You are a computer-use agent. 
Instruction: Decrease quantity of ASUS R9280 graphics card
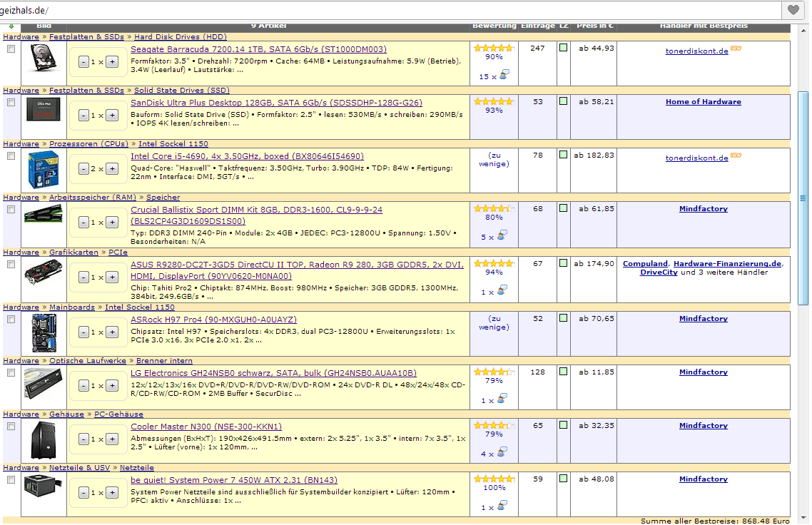(x=84, y=277)
